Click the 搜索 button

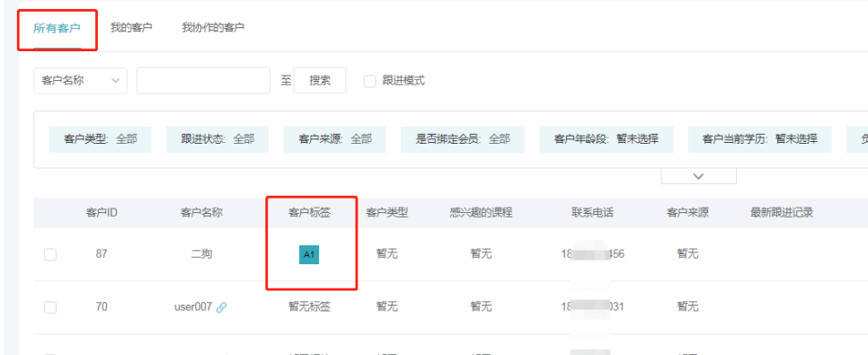point(320,80)
